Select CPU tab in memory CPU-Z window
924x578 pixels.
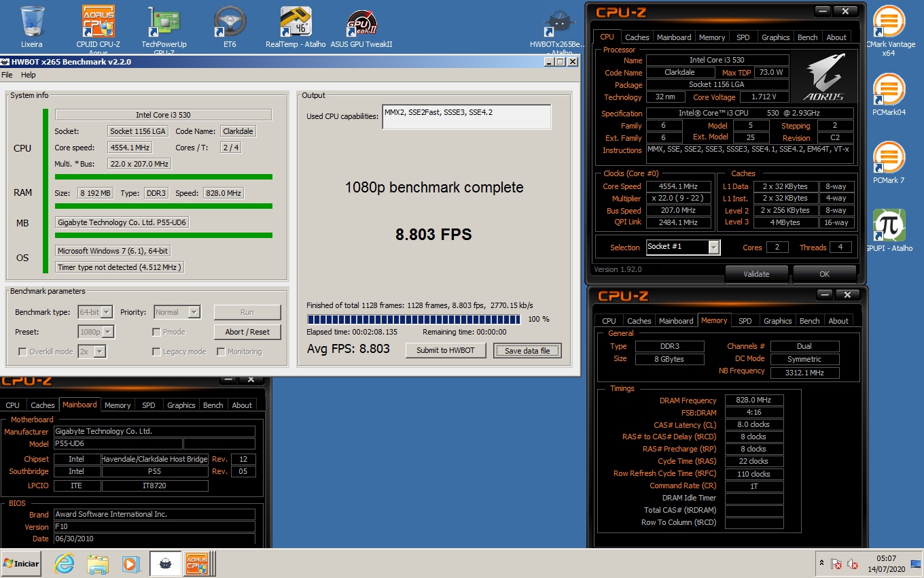tap(609, 321)
